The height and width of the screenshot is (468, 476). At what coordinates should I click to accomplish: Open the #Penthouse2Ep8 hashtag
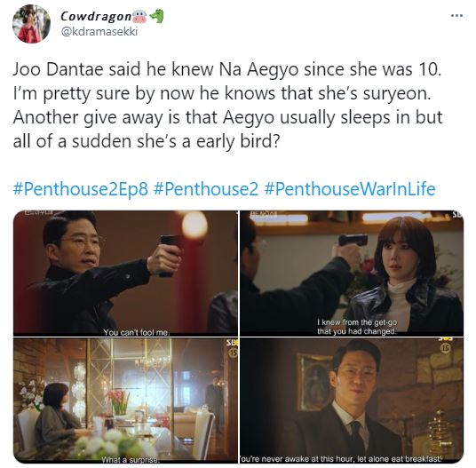tap(81, 188)
